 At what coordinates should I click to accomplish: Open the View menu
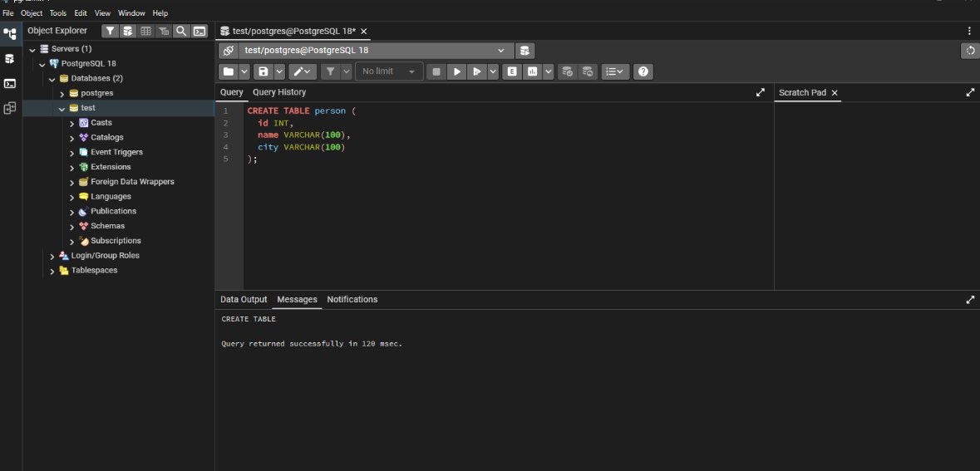pos(102,13)
